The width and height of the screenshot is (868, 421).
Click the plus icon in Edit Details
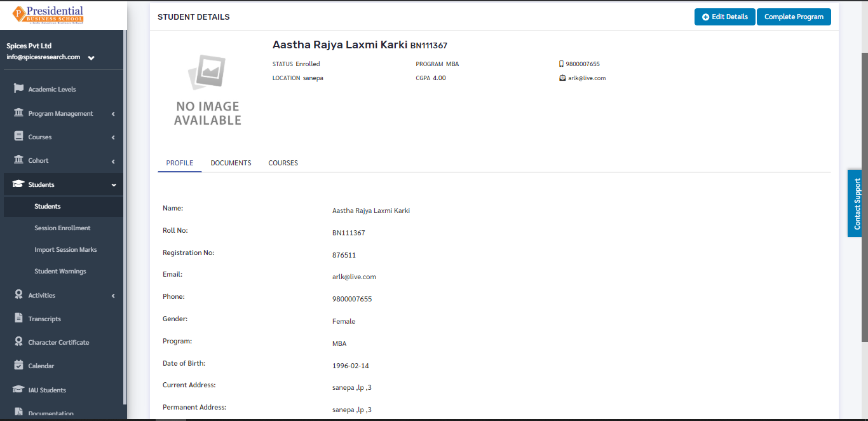[x=705, y=17]
